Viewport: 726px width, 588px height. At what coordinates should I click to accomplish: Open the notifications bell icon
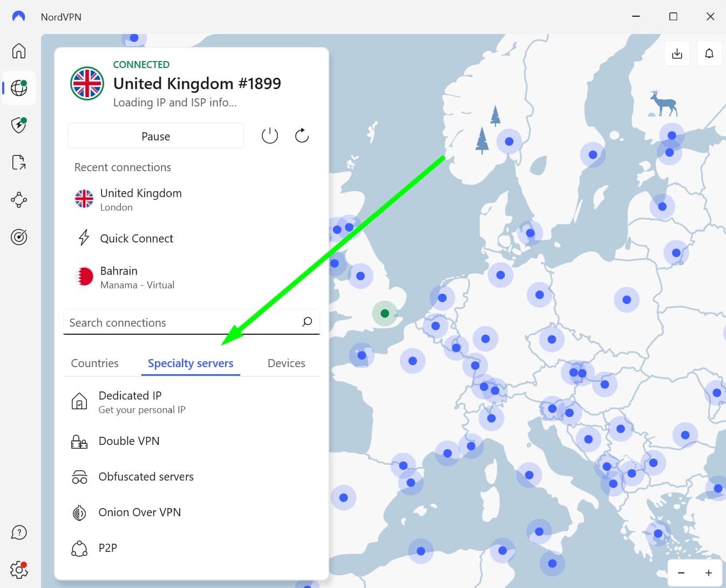[x=709, y=53]
